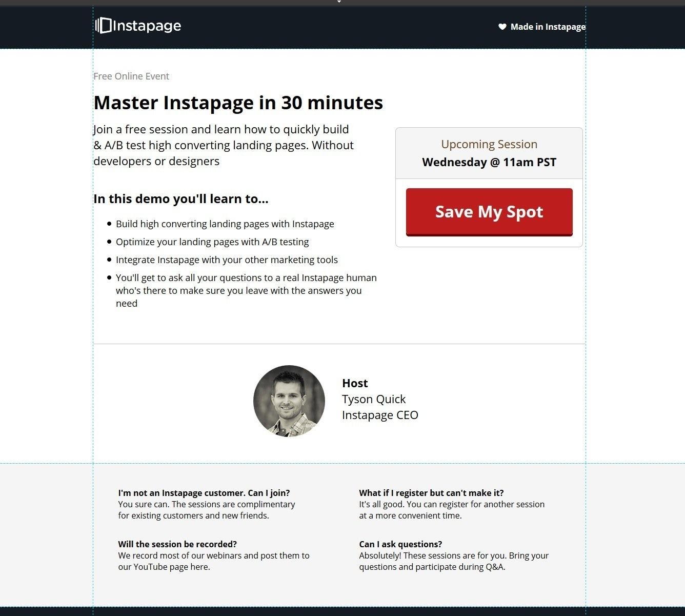Click the Free Online Event label
Image resolution: width=685 pixels, height=616 pixels.
[131, 76]
